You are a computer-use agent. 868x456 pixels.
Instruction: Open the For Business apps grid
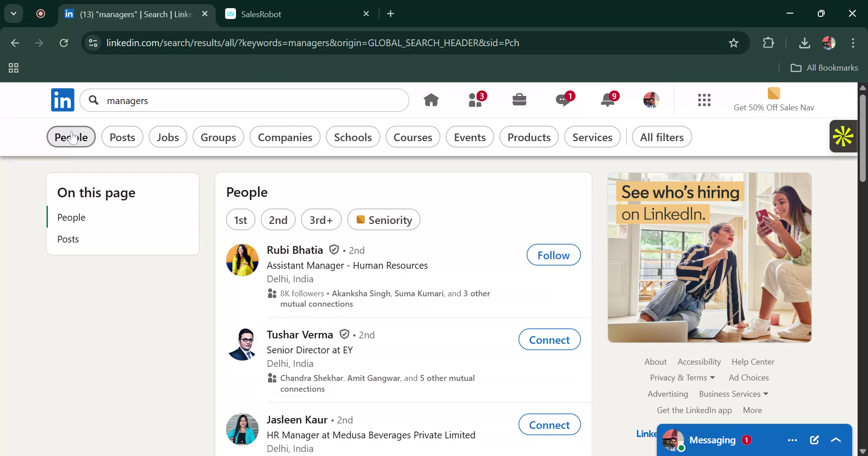[x=704, y=100]
